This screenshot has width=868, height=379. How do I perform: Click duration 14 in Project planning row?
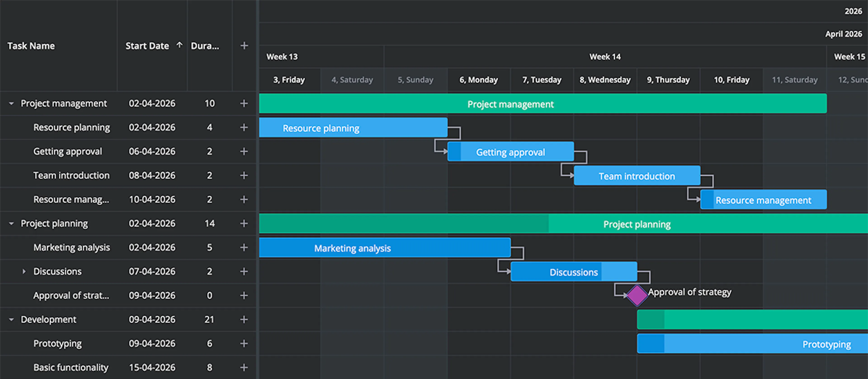pos(210,223)
